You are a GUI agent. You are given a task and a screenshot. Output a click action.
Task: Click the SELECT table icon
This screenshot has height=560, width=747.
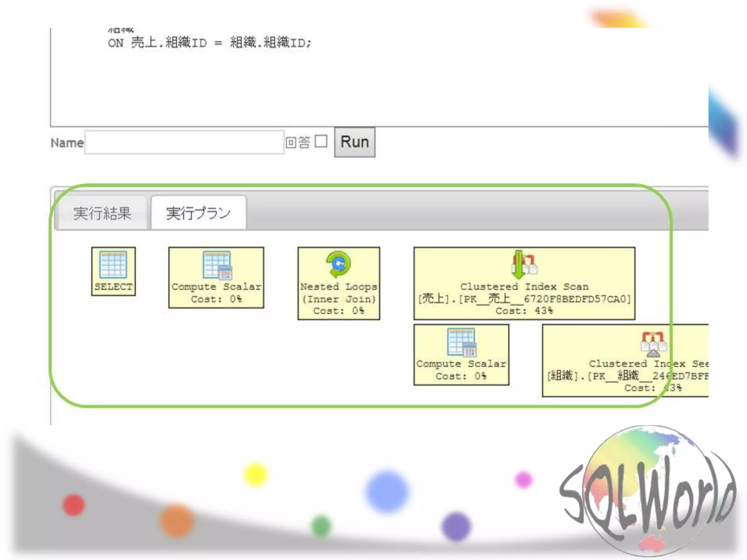tap(113, 265)
